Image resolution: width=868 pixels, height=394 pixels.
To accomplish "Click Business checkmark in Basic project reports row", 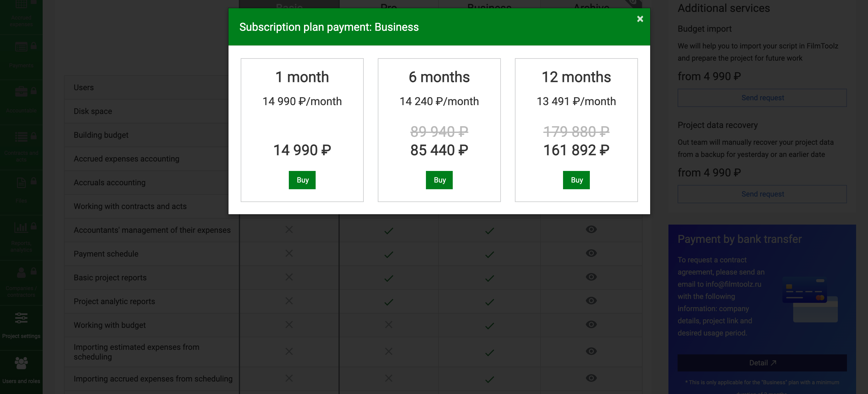I will [490, 278].
